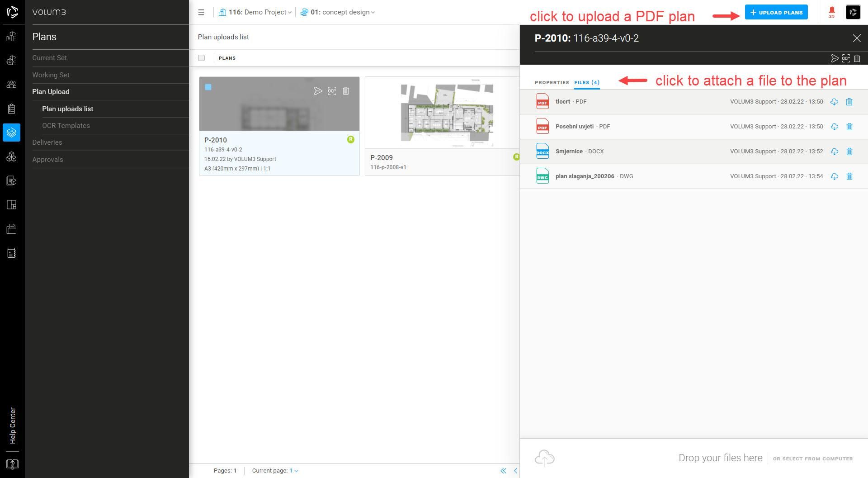Click the cloud upload icon in drop zone
This screenshot has width=868, height=478.
(545, 458)
